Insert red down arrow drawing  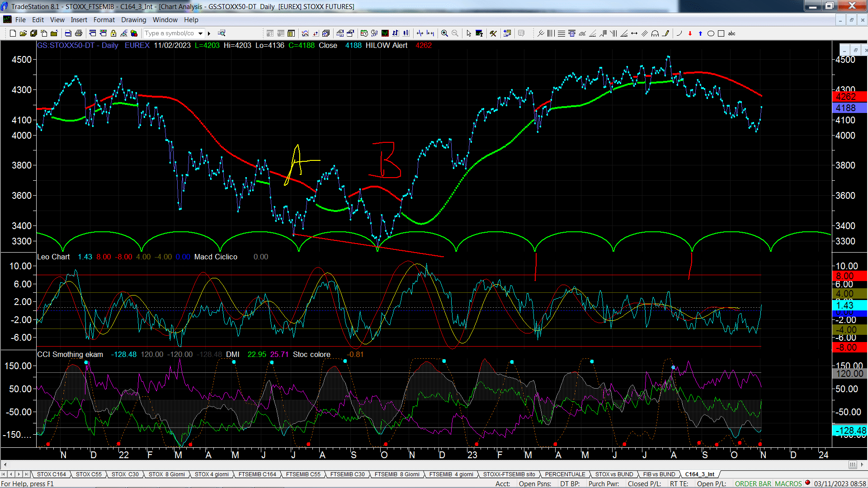(690, 33)
